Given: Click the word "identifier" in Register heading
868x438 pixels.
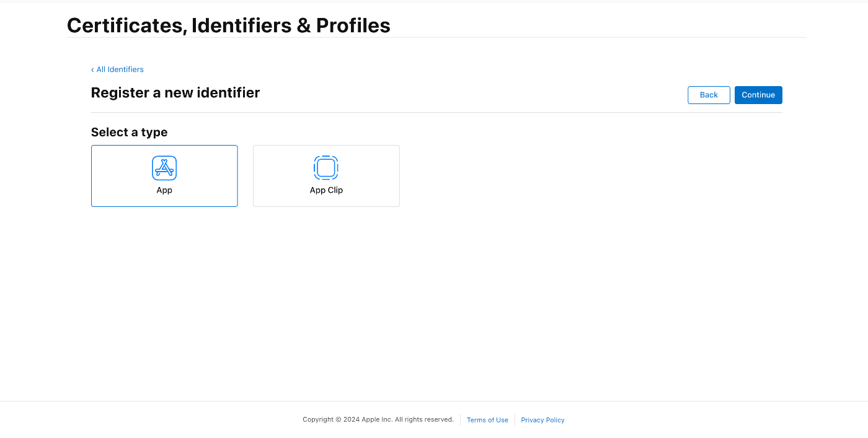Looking at the screenshot, I should (228, 93).
